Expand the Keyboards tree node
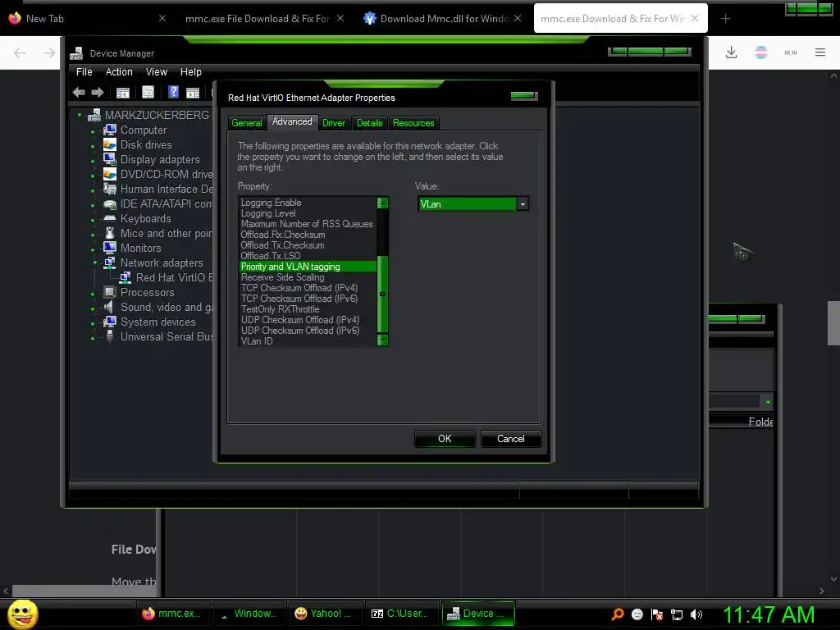Viewport: 840px width, 630px height. point(93,220)
